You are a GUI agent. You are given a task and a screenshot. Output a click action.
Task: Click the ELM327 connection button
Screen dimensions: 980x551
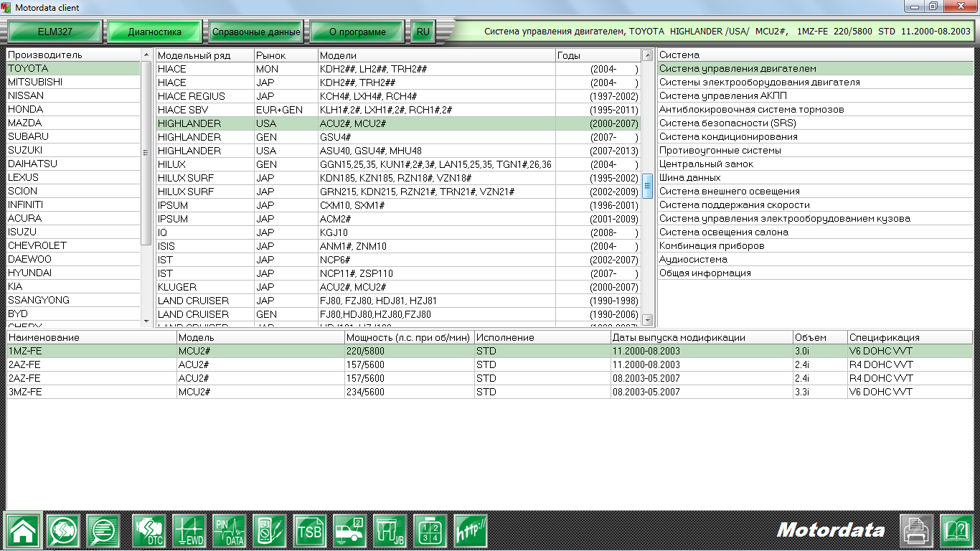(x=55, y=32)
